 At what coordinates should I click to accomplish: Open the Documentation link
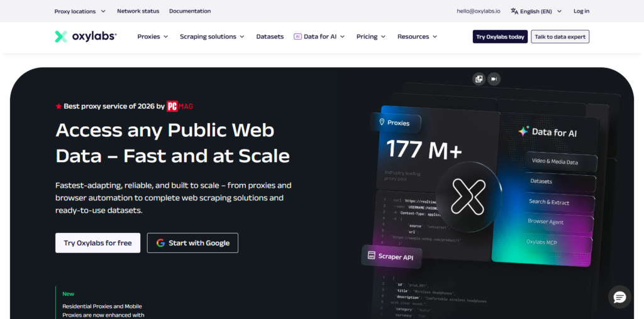pyautogui.click(x=190, y=11)
